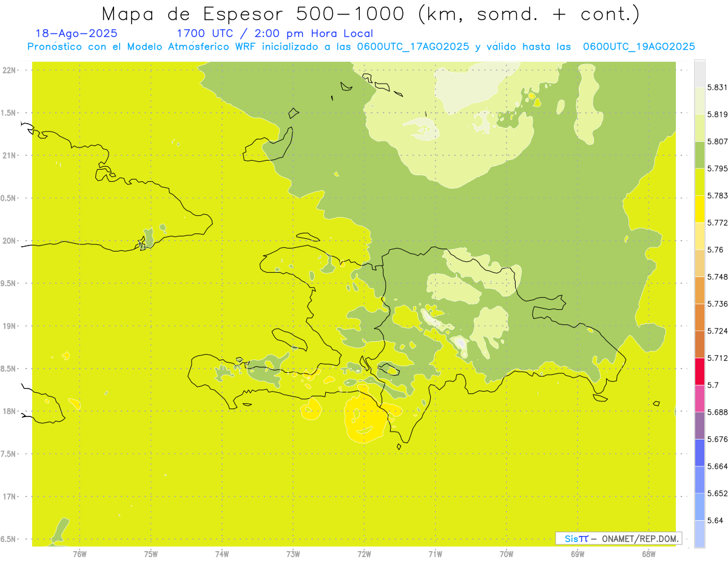Click the 22N latitude label

[10, 70]
